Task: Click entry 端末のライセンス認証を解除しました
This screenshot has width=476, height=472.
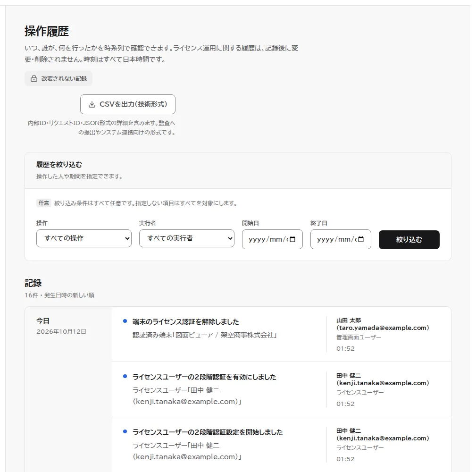Action: (186, 322)
